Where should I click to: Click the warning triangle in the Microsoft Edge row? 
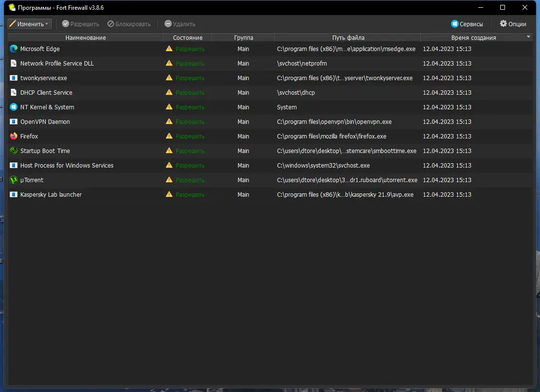pos(169,49)
